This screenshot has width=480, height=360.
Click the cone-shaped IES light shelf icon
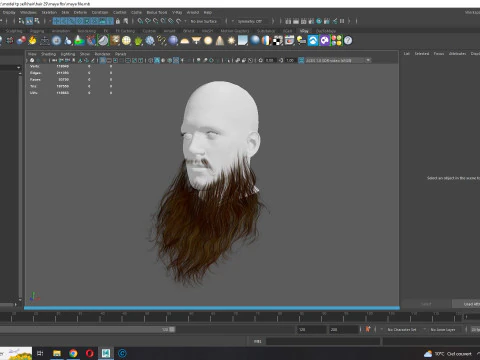click(x=220, y=41)
